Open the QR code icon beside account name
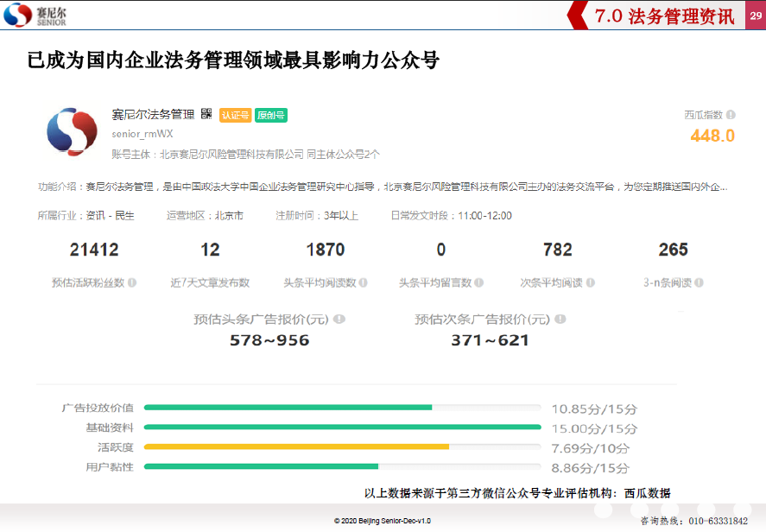Image resolution: width=766 pixels, height=532 pixels. point(206,114)
